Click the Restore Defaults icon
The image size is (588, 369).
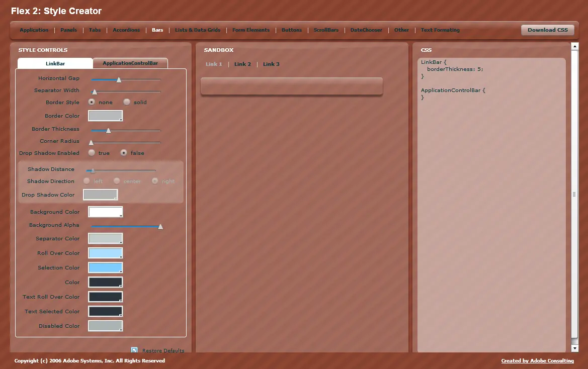134,350
